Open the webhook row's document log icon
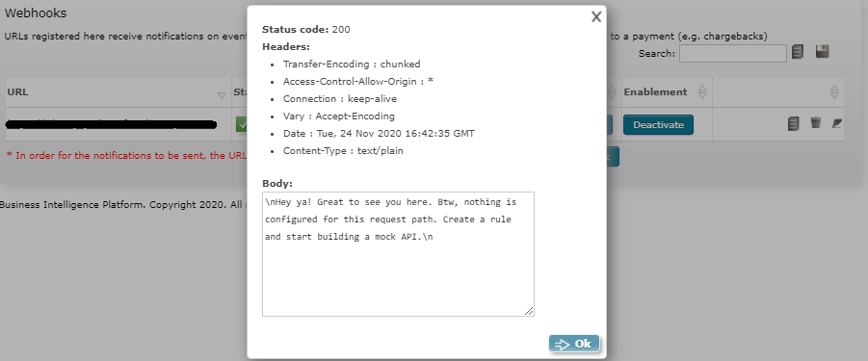 coord(793,123)
